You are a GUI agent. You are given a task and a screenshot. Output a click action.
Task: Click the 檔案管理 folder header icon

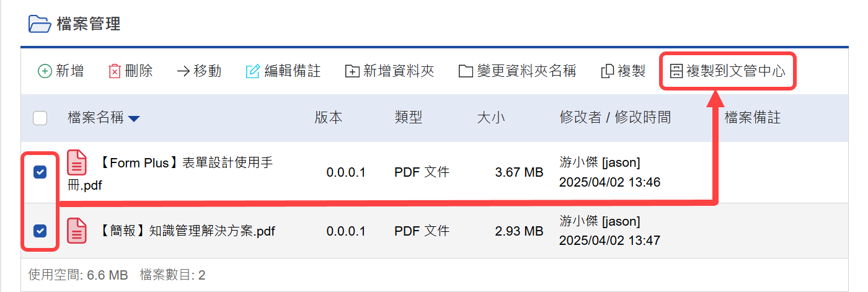pos(40,24)
